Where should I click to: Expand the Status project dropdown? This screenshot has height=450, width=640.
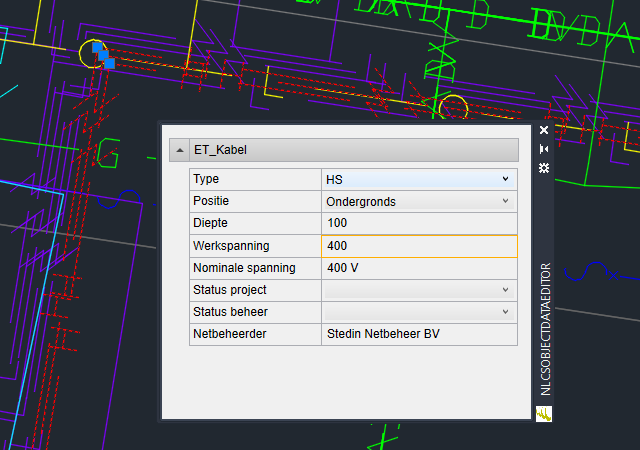505,289
